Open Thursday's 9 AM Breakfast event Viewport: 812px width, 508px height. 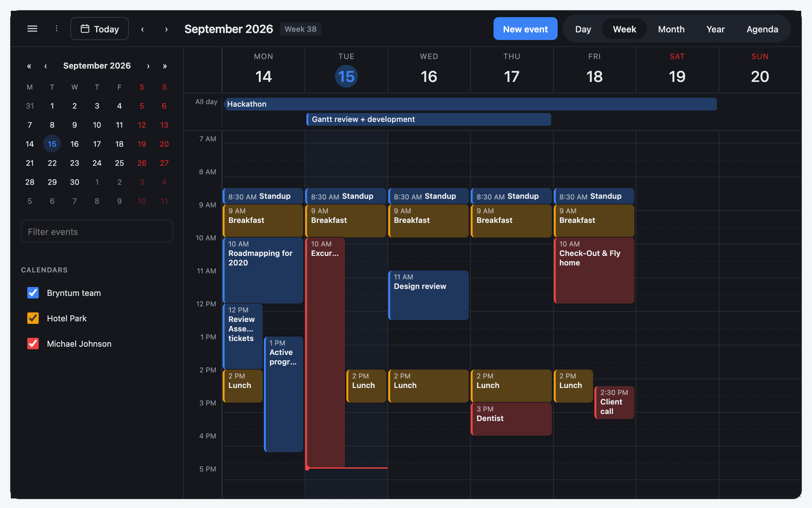coord(511,221)
